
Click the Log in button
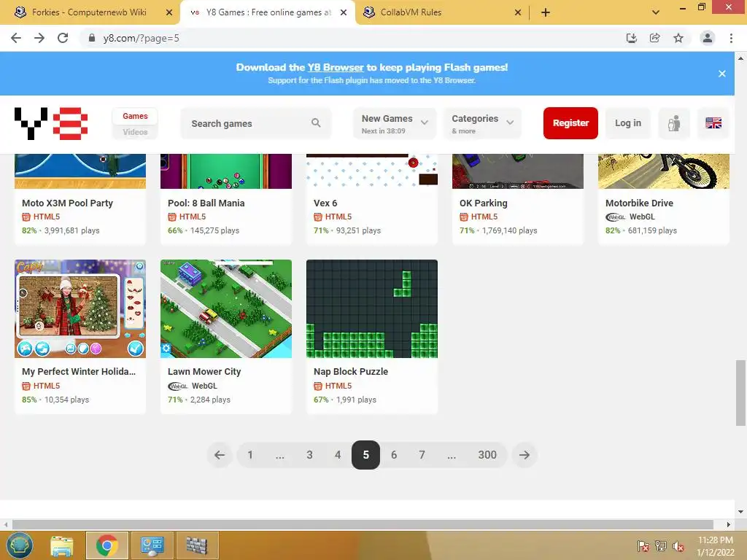tap(627, 123)
